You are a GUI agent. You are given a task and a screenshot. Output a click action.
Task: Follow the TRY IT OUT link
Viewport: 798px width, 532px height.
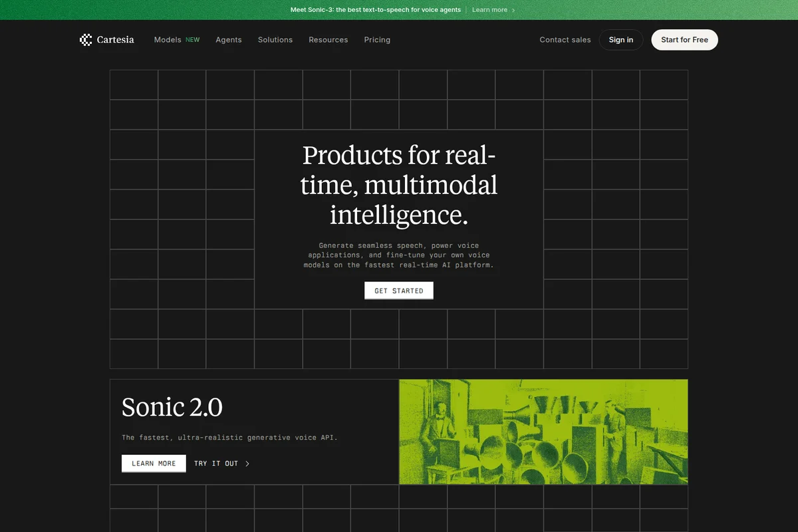click(x=215, y=464)
